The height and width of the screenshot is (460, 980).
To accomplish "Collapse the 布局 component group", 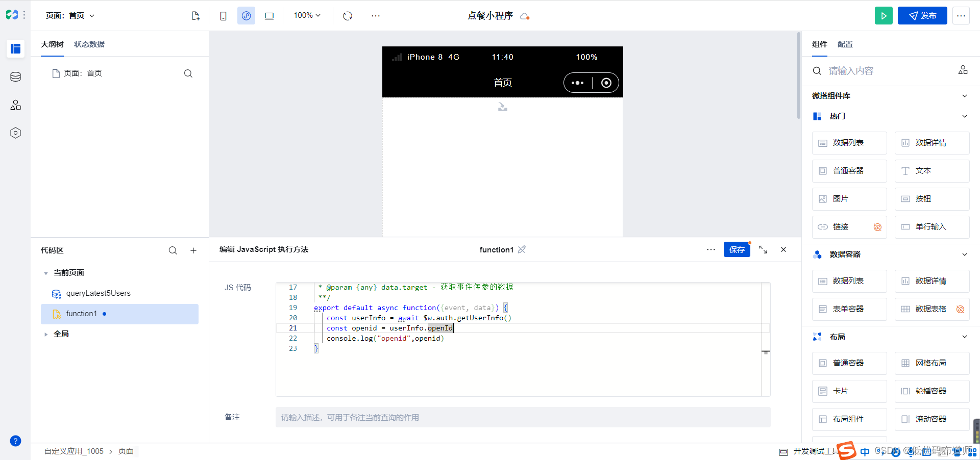I will 965,337.
